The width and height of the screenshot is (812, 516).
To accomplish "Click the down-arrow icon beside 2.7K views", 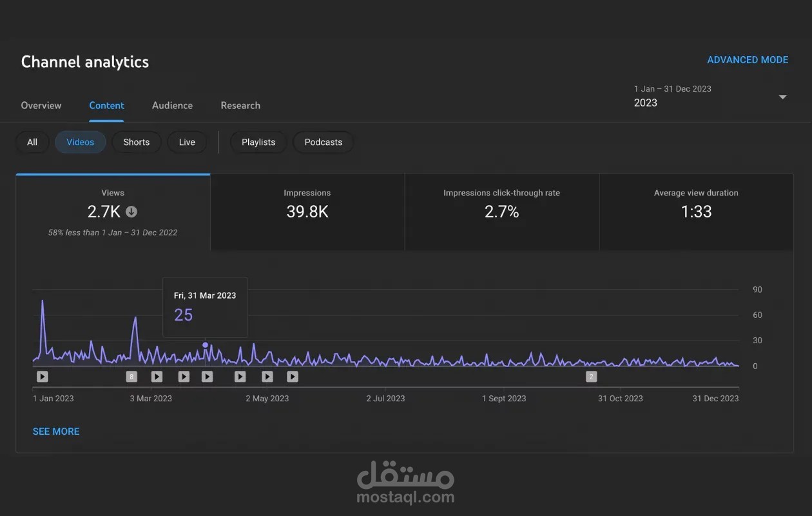I will click(x=131, y=212).
